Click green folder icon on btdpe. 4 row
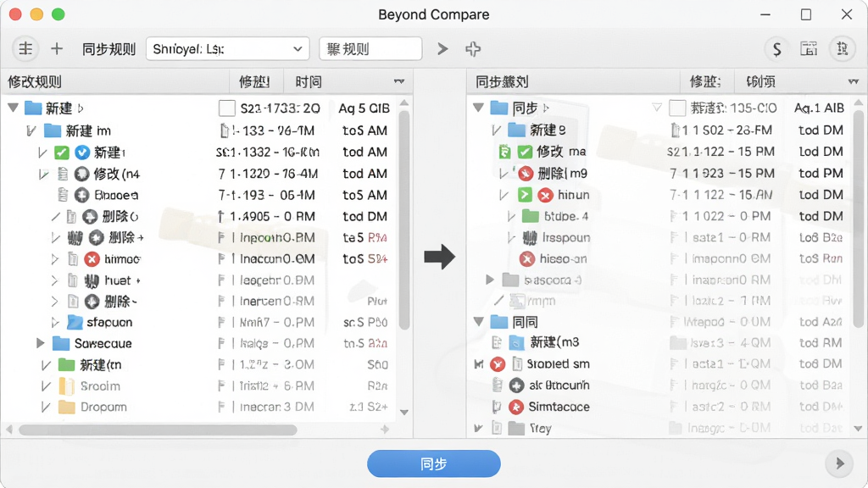The height and width of the screenshot is (488, 868). [x=531, y=216]
